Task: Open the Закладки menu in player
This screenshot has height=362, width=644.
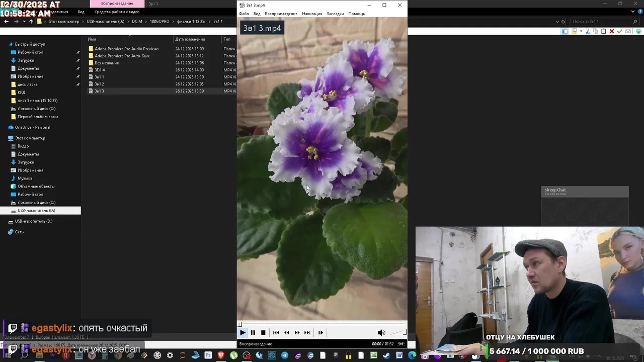Action: pyautogui.click(x=335, y=14)
